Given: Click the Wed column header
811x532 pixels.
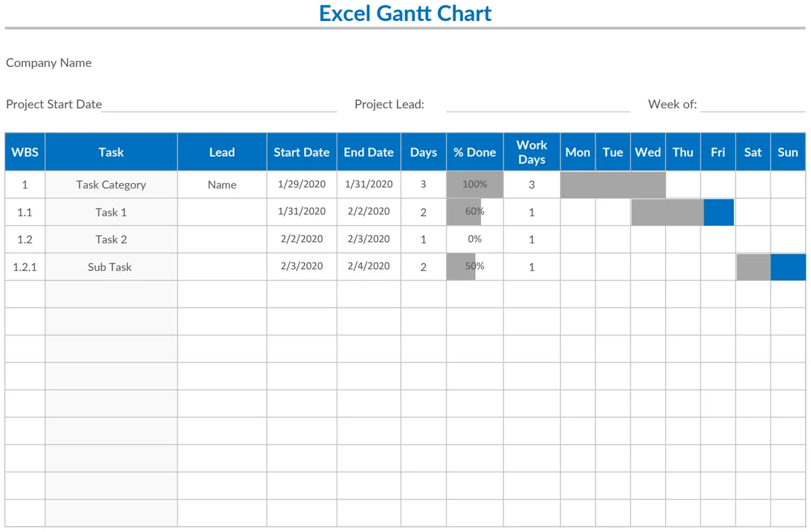Looking at the screenshot, I should tap(648, 152).
